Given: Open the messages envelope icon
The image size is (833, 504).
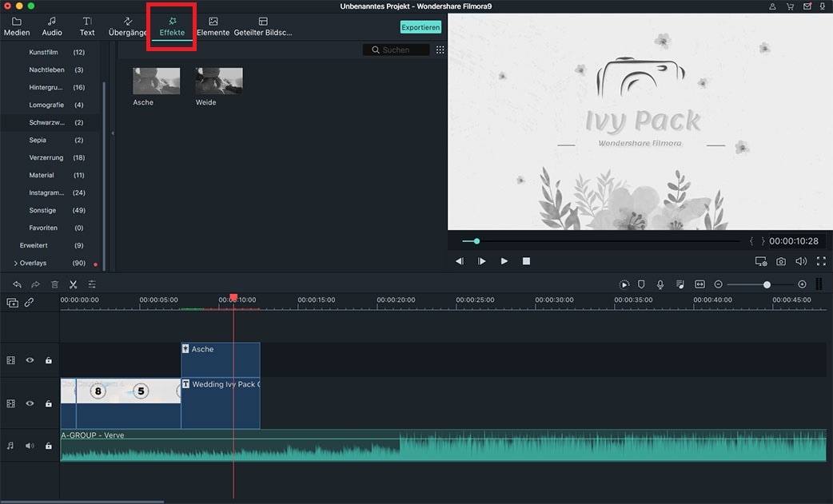Looking at the screenshot, I should coord(807,6).
